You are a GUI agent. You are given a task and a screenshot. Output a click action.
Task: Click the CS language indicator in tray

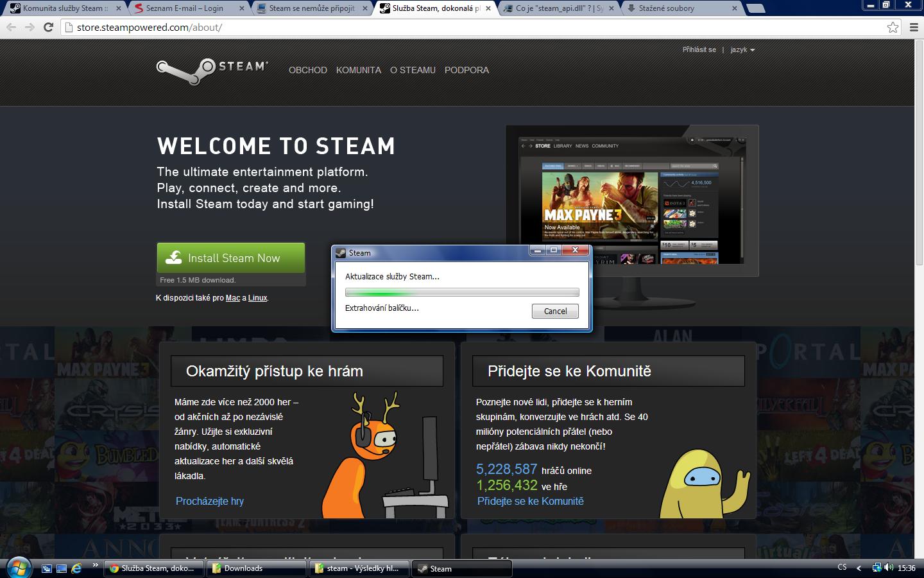point(842,567)
